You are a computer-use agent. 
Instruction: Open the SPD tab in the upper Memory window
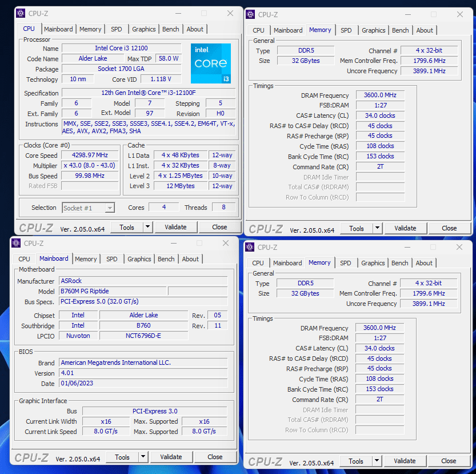click(346, 30)
